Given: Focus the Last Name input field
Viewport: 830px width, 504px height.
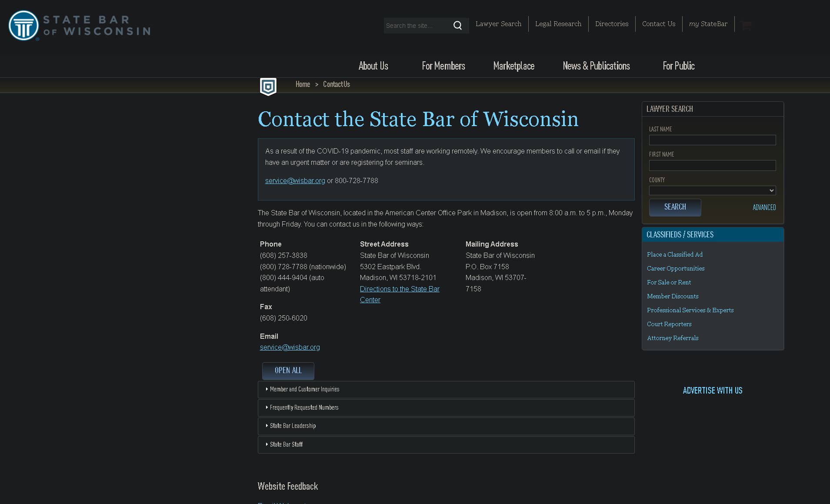Looking at the screenshot, I should point(712,140).
